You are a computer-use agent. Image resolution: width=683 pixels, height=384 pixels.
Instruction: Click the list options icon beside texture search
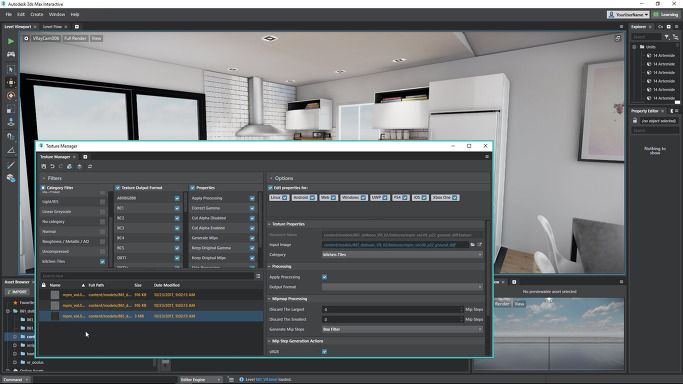pyautogui.click(x=258, y=276)
